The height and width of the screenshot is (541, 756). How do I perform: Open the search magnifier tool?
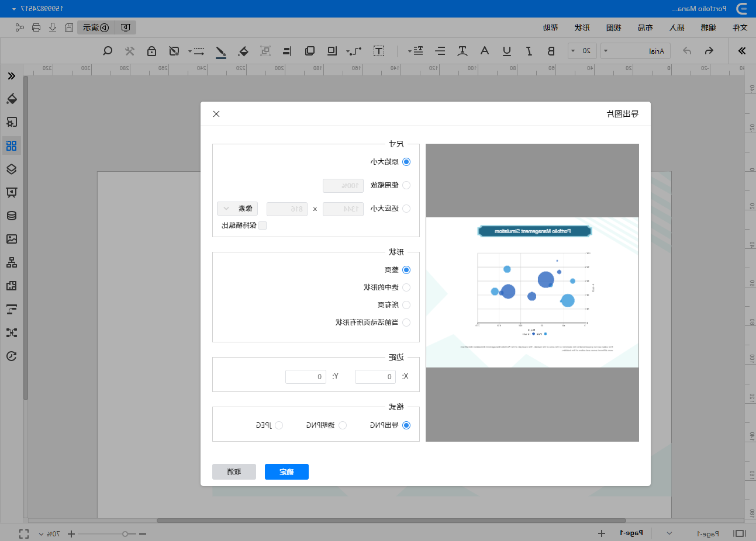click(x=108, y=51)
